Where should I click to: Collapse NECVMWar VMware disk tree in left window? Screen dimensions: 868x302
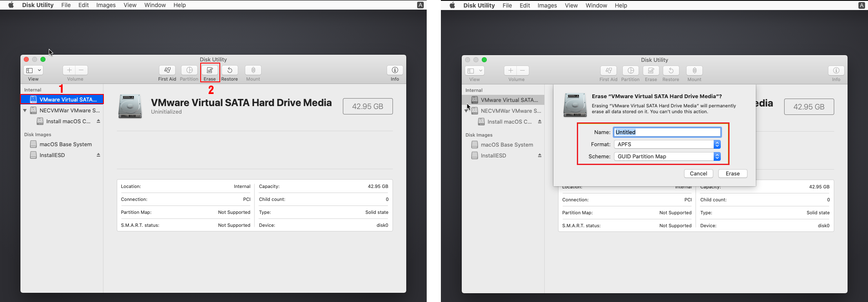[x=25, y=111]
